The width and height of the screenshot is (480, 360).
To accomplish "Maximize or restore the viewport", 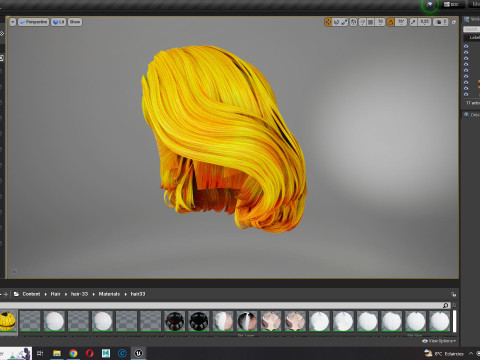I will (x=453, y=22).
